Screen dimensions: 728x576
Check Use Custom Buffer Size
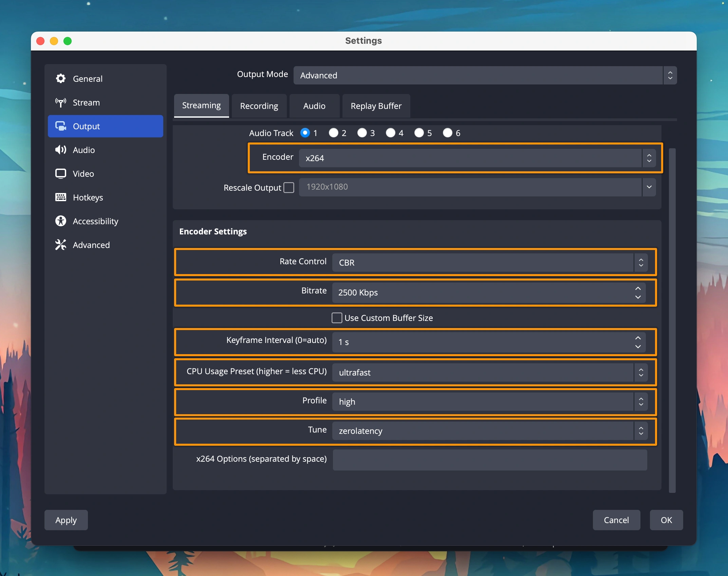point(337,318)
